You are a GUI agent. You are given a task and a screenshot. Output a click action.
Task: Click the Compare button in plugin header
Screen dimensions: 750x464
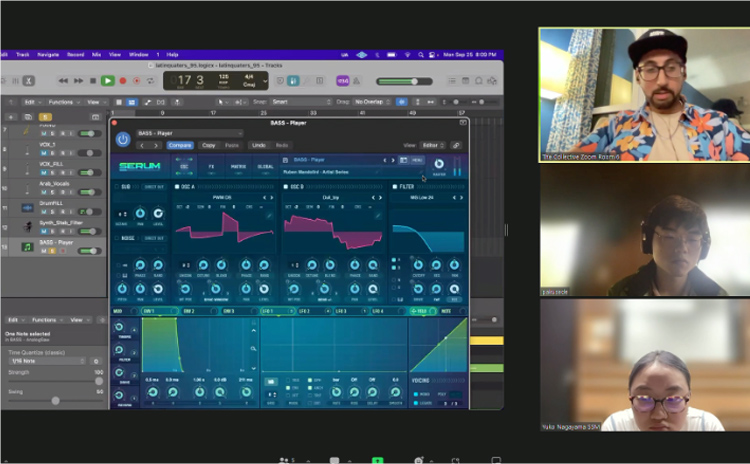pos(180,145)
